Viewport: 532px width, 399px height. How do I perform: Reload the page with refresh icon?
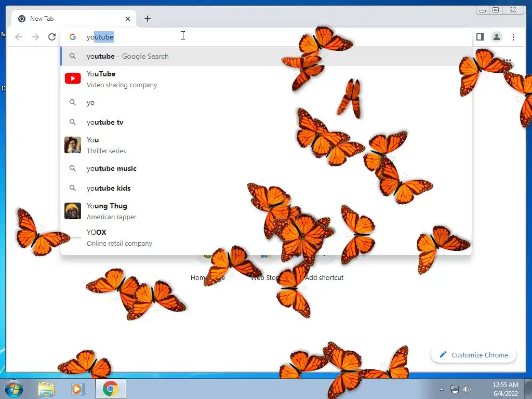click(x=52, y=37)
